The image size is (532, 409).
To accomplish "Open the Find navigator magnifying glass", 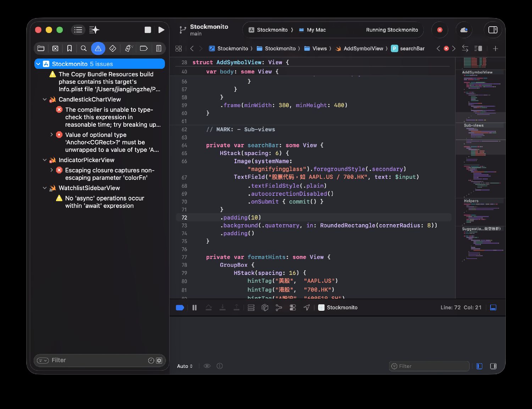I will [84, 48].
